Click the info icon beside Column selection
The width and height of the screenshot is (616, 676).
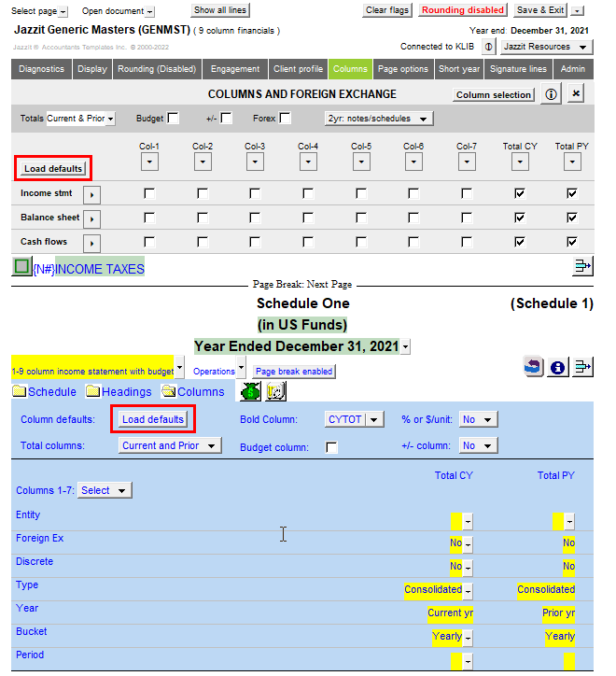tap(551, 94)
